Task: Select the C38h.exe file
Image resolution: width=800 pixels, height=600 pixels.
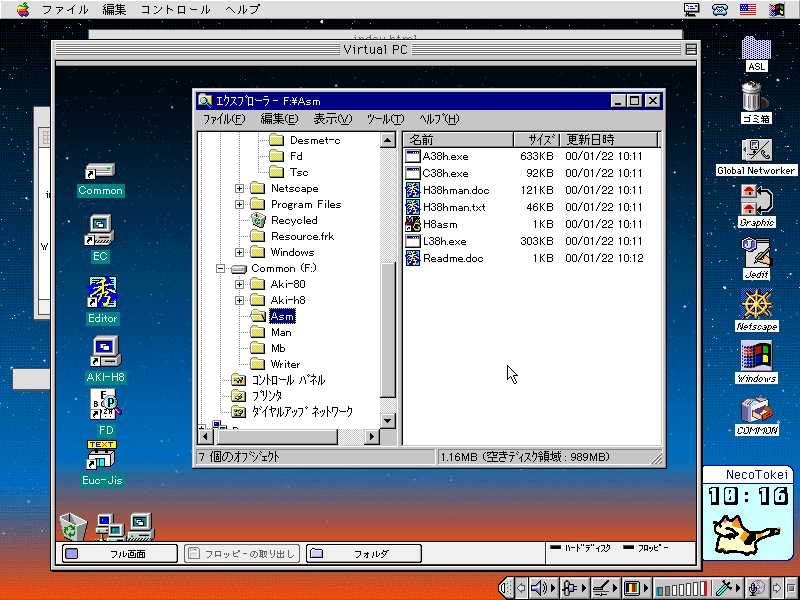Action: click(x=437, y=173)
